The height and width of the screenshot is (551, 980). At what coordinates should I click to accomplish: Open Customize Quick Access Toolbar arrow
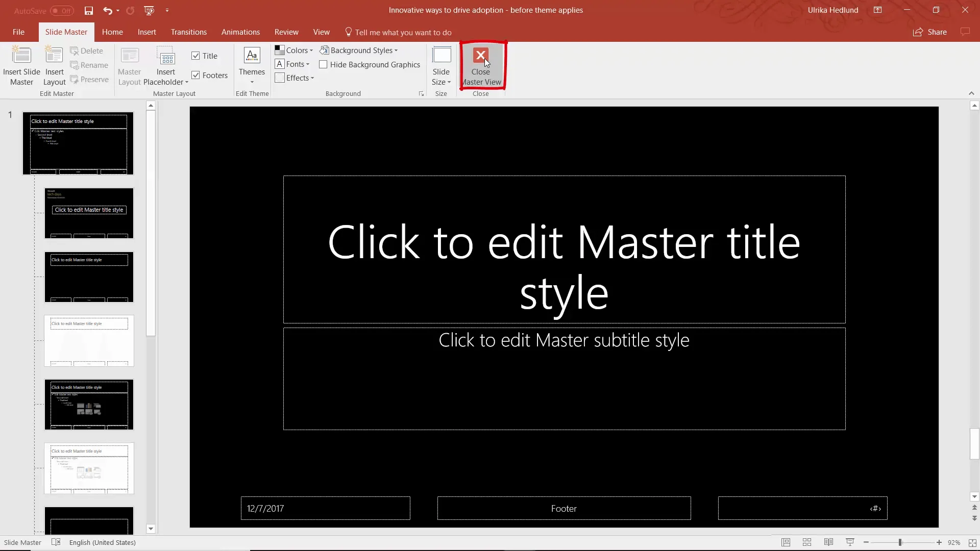click(167, 10)
